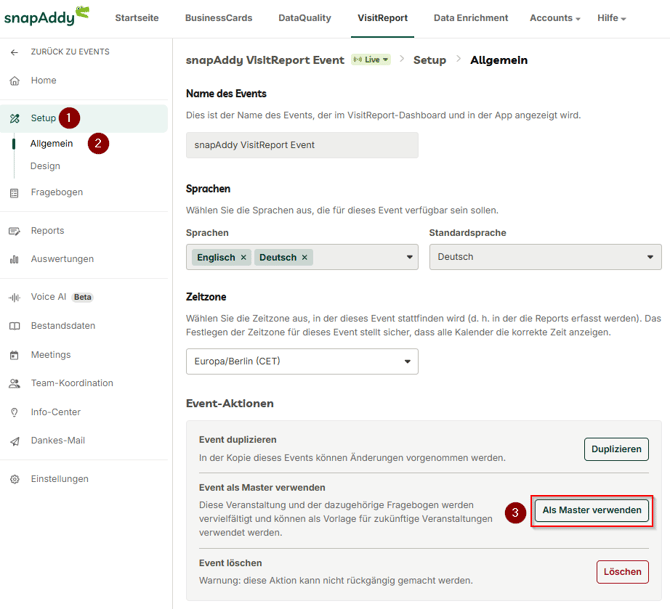Click the Setup tools icon
670x609 pixels.
15,118
